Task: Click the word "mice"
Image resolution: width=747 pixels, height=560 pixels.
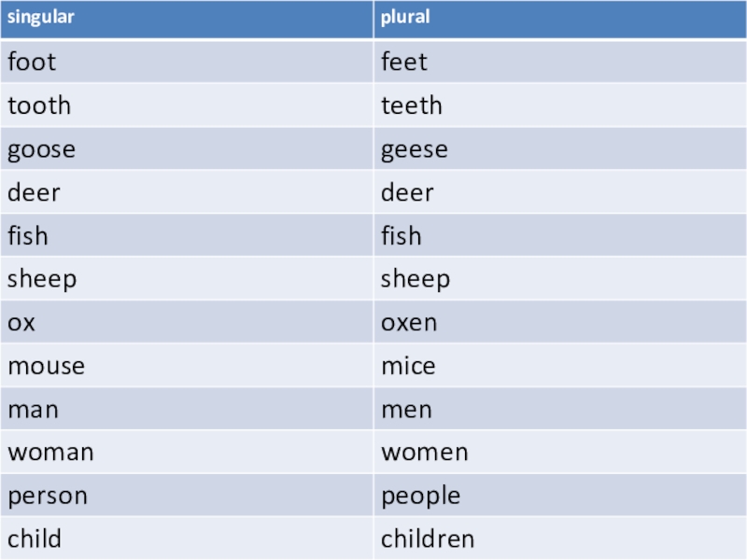Action: 407,366
